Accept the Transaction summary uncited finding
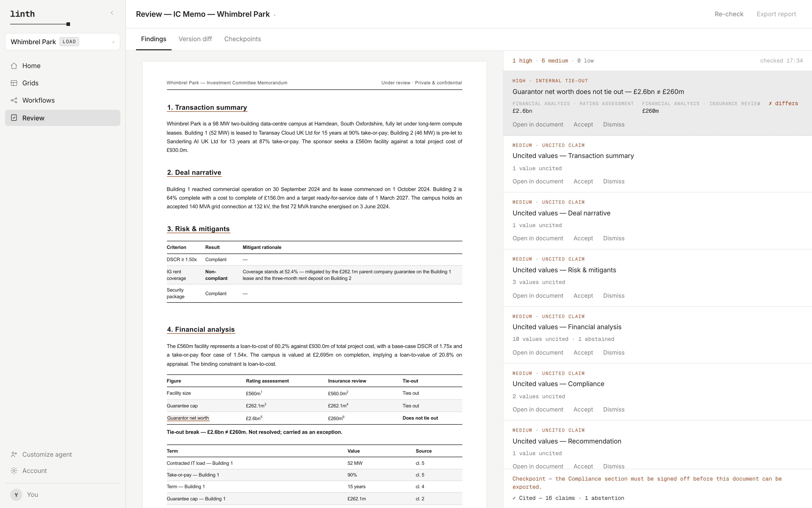 click(x=583, y=181)
